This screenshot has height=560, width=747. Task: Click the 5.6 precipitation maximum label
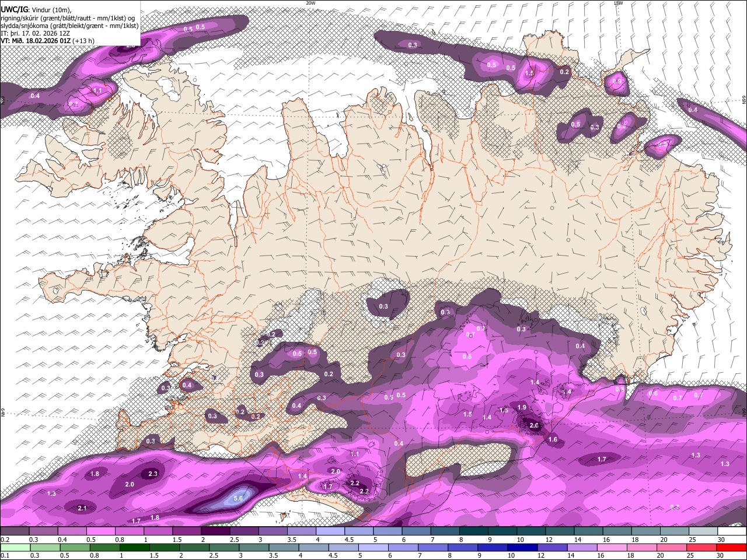(238, 498)
